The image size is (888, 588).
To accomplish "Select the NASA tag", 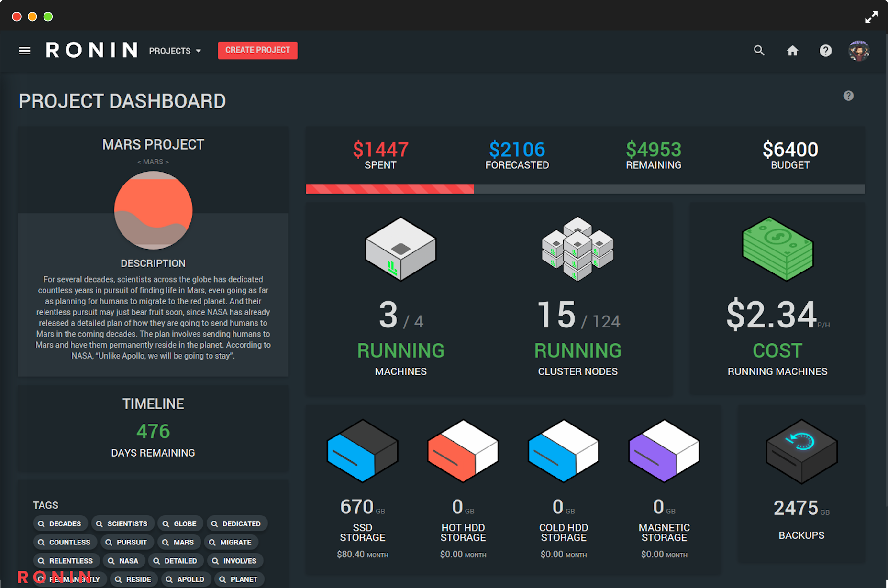I will (x=123, y=561).
